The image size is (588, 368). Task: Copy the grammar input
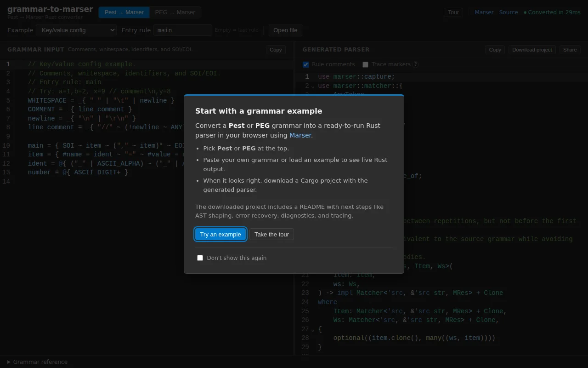pos(276,50)
